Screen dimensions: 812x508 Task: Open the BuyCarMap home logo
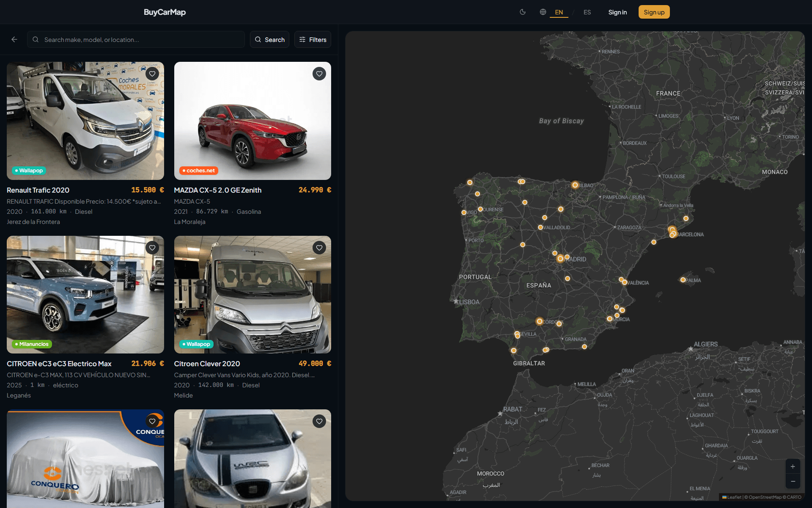click(165, 12)
